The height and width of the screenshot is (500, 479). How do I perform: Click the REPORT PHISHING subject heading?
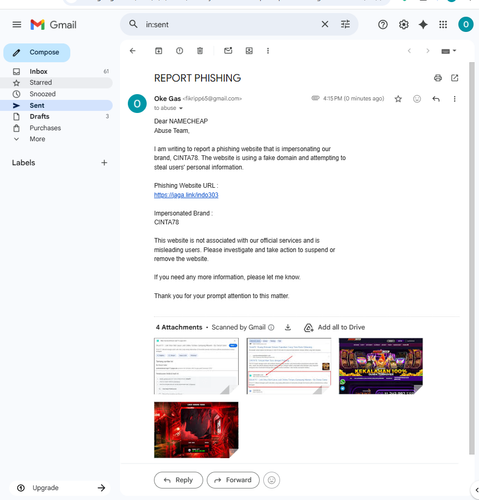coord(197,78)
